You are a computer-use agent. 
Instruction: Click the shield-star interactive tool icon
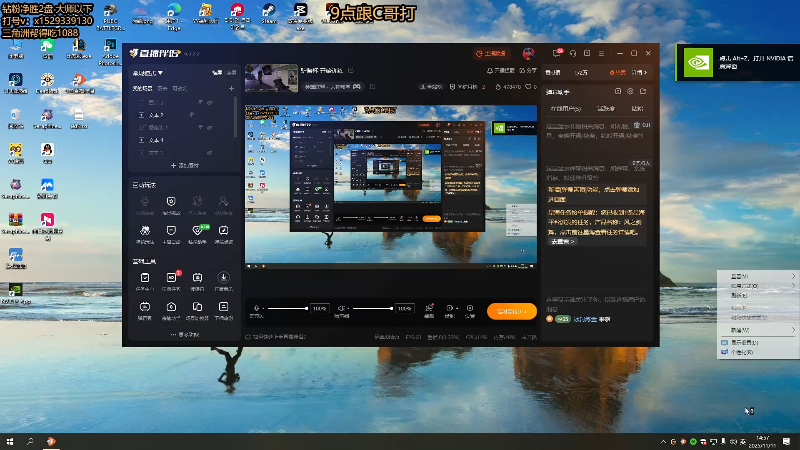click(x=171, y=202)
